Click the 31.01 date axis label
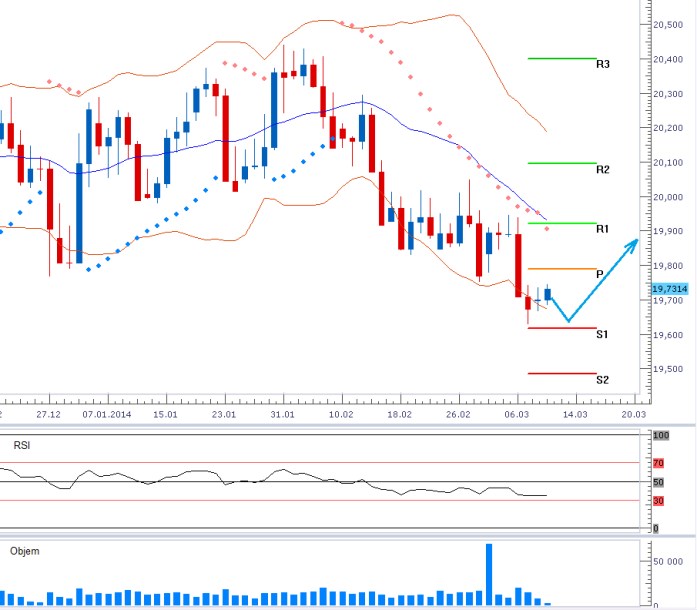This screenshot has width=697, height=610. point(283,415)
